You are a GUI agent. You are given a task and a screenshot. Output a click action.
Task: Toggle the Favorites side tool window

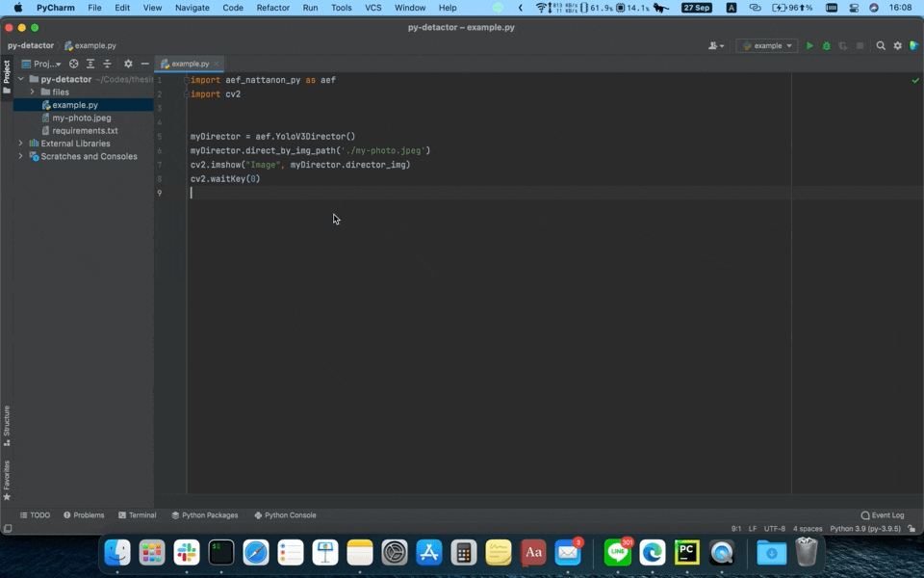coord(7,480)
